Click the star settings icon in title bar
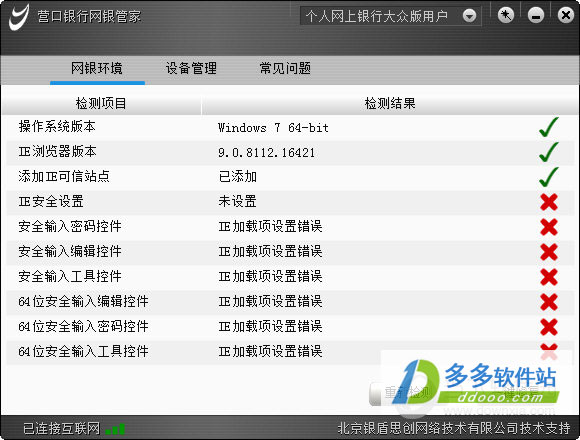Viewport: 580px width, 440px height. (506, 16)
